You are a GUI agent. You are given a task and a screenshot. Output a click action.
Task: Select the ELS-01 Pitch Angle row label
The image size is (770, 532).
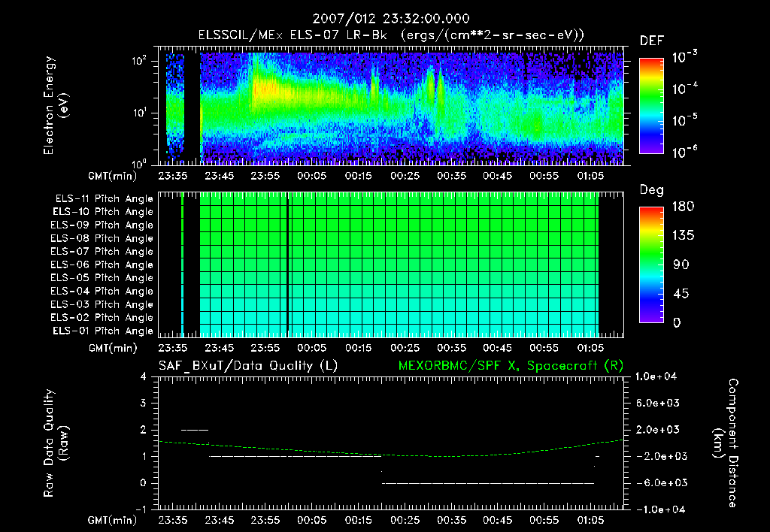pyautogui.click(x=103, y=331)
